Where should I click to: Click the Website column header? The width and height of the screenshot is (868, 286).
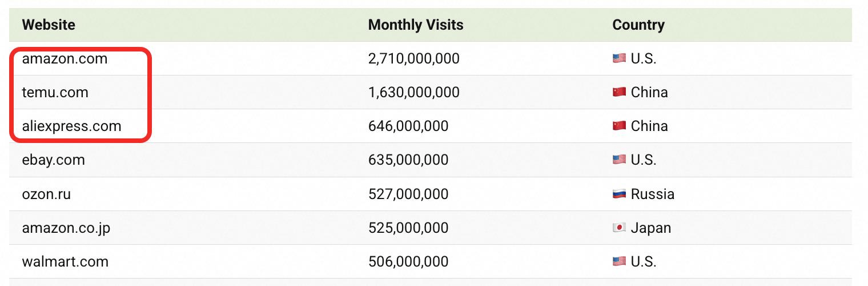(x=49, y=25)
